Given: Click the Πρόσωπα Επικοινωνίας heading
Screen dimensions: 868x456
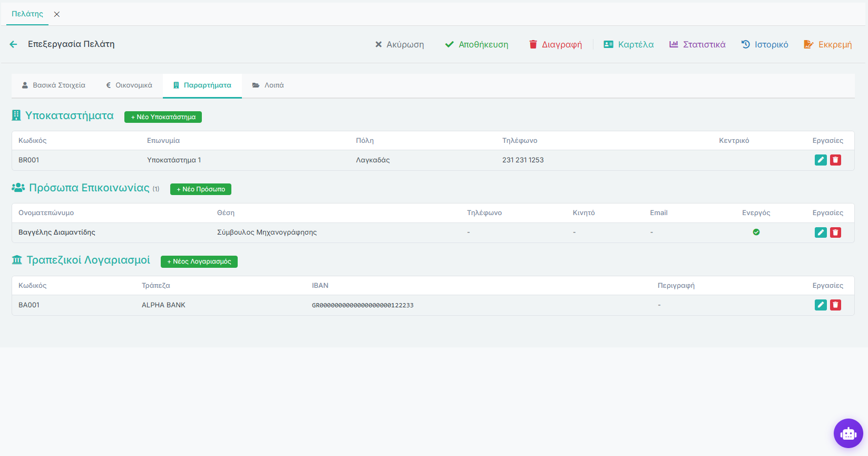Looking at the screenshot, I should click(x=90, y=188).
